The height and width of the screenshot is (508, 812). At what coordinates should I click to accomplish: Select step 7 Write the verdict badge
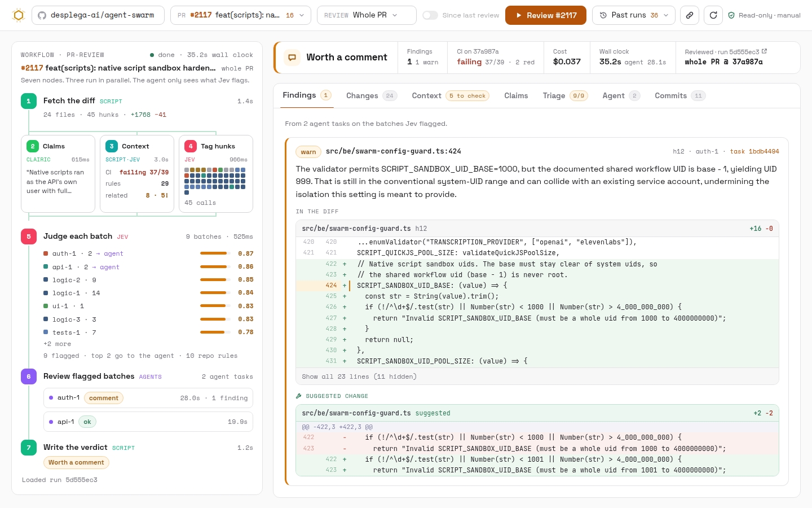click(x=29, y=448)
